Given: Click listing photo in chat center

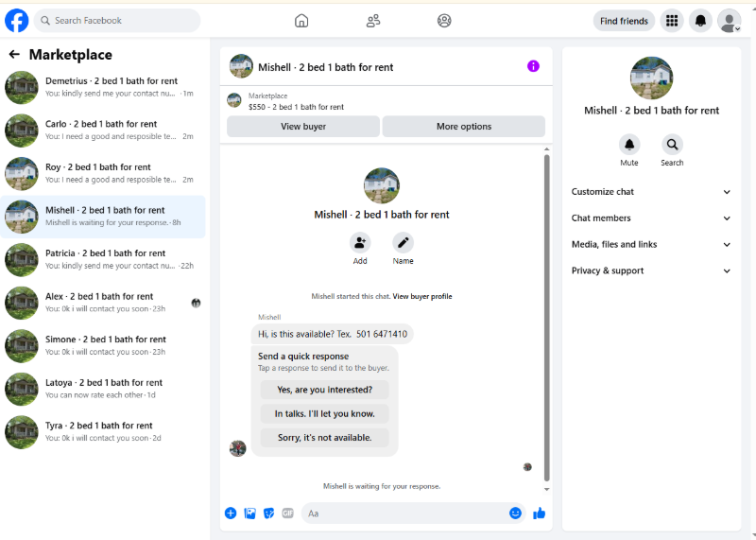Looking at the screenshot, I should tap(382, 185).
